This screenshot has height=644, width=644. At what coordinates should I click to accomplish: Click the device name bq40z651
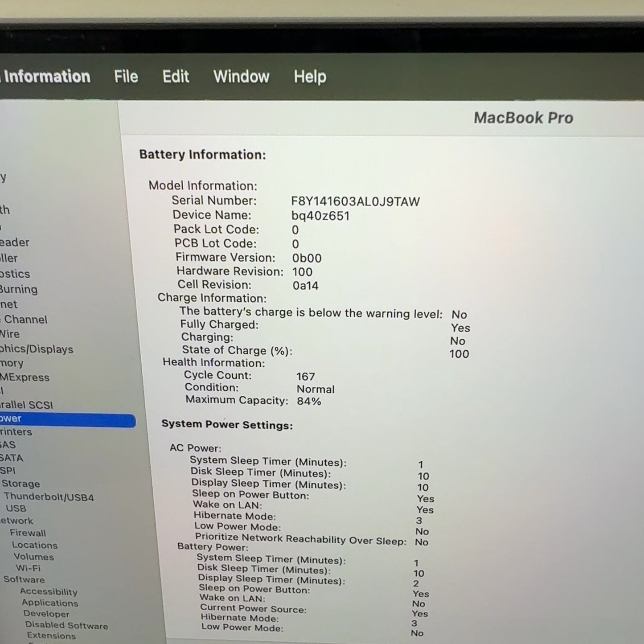click(x=320, y=216)
